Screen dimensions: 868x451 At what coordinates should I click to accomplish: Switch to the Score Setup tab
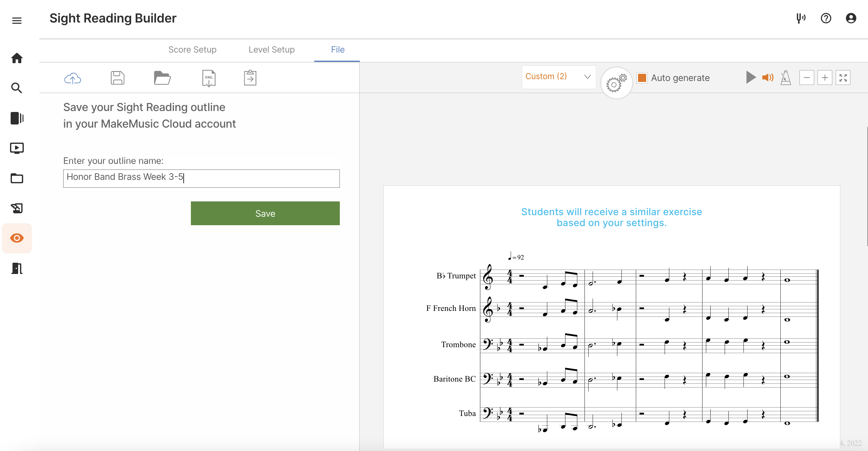(192, 49)
